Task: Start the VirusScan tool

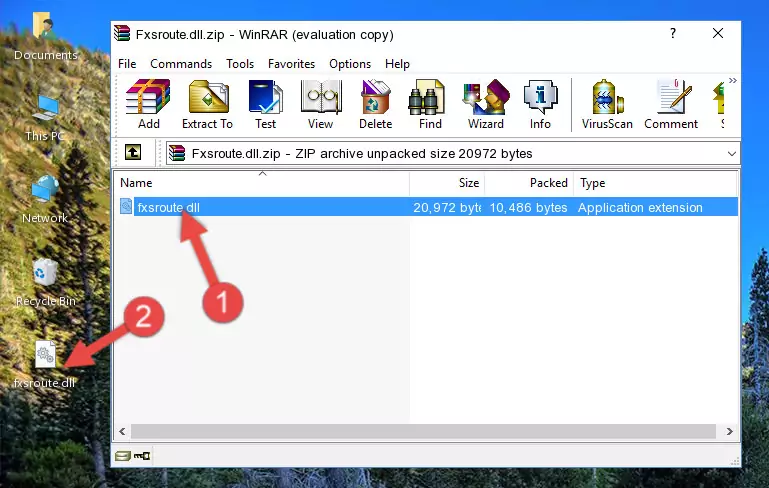Action: pos(607,104)
